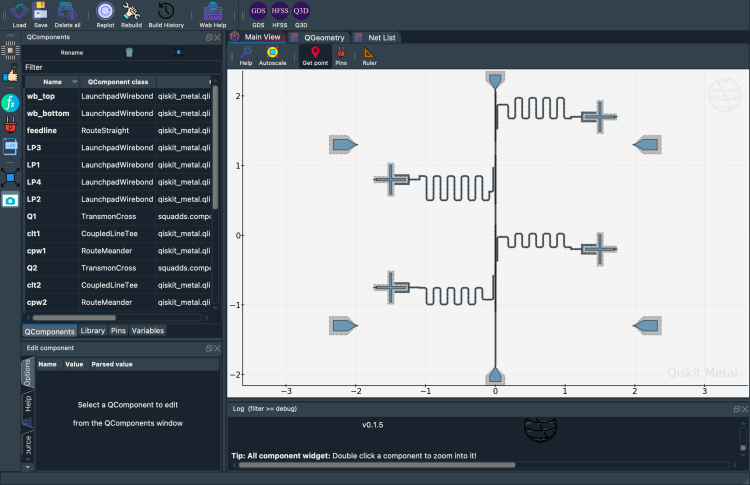
Task: Click the Rename button
Action: [x=72, y=52]
